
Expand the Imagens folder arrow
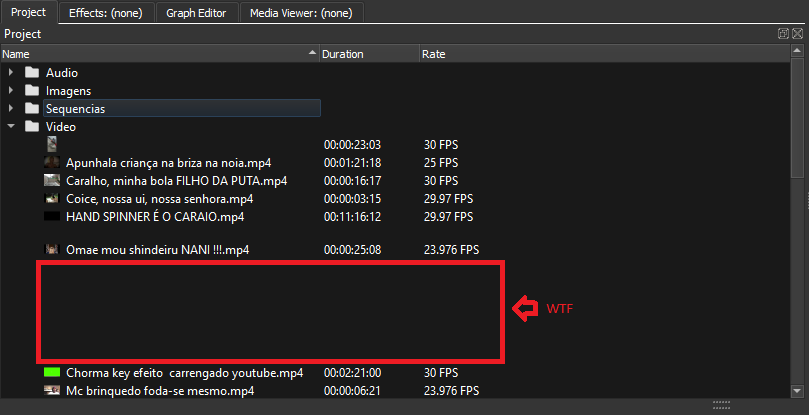(x=11, y=90)
